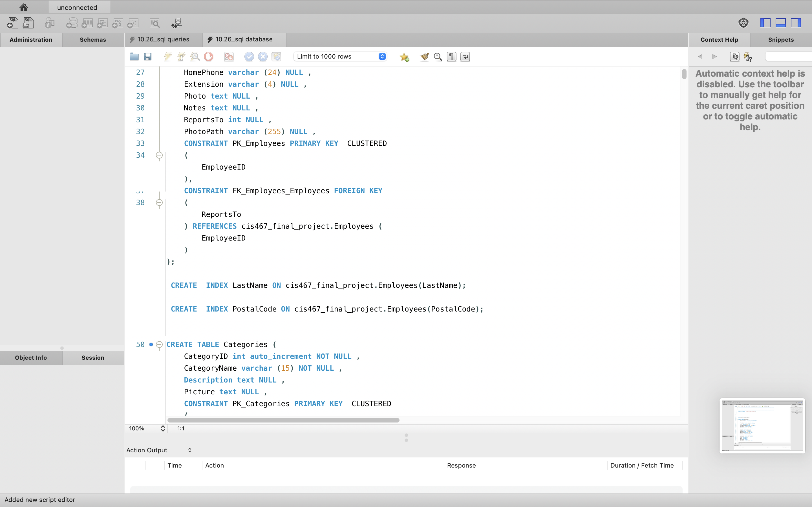Create a new schema

tap(71, 23)
